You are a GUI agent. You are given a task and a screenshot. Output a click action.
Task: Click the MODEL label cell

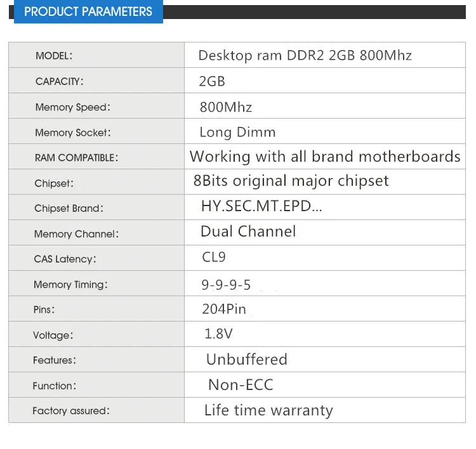pos(54,56)
